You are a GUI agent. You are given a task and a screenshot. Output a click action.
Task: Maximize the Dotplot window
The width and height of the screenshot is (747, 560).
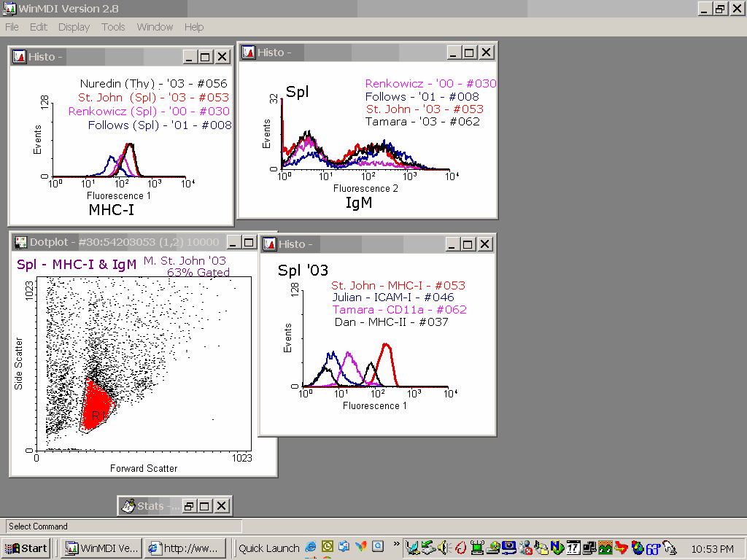[249, 242]
